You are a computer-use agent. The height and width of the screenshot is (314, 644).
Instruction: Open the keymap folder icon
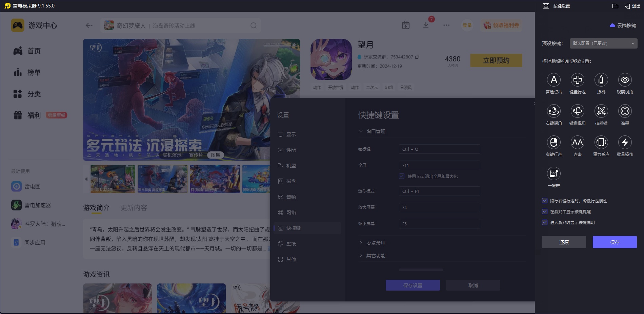pos(616,6)
